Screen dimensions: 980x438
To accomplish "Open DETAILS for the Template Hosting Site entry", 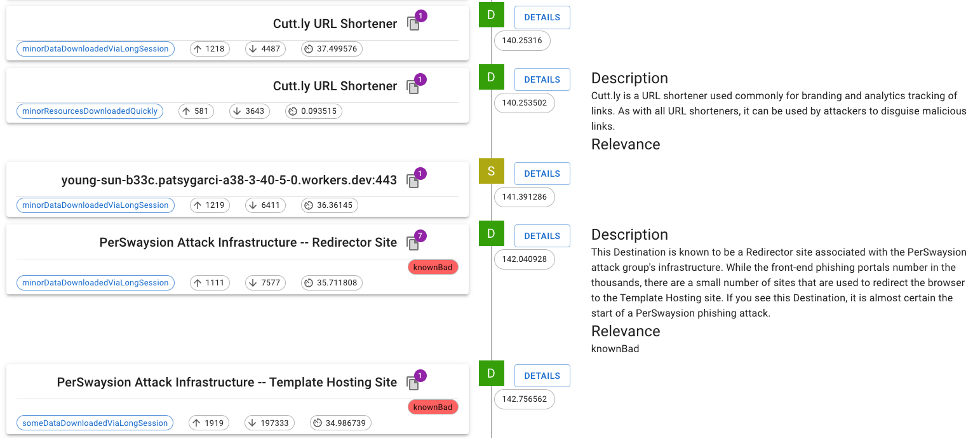I will tap(542, 376).
